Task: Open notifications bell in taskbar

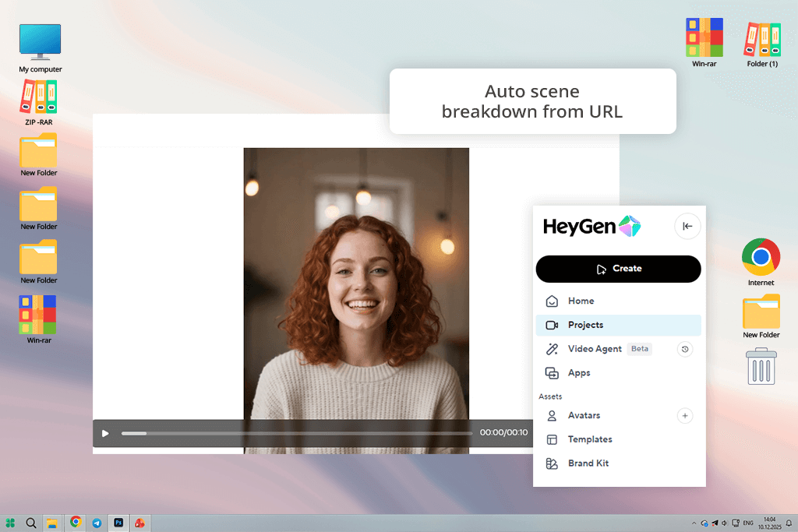Action: click(789, 523)
